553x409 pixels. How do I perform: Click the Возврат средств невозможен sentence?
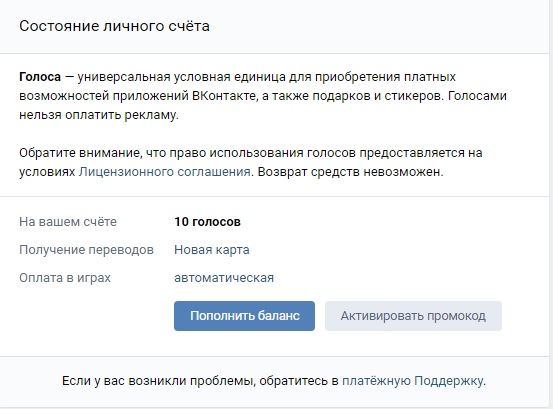350,172
